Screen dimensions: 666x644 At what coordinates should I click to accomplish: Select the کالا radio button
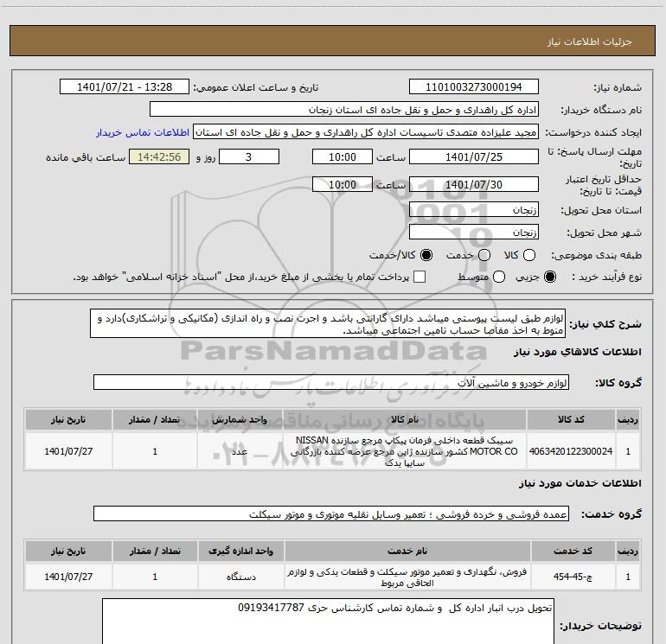pos(529,255)
